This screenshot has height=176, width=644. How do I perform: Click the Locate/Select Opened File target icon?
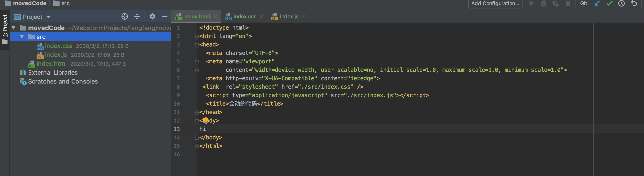[x=125, y=16]
